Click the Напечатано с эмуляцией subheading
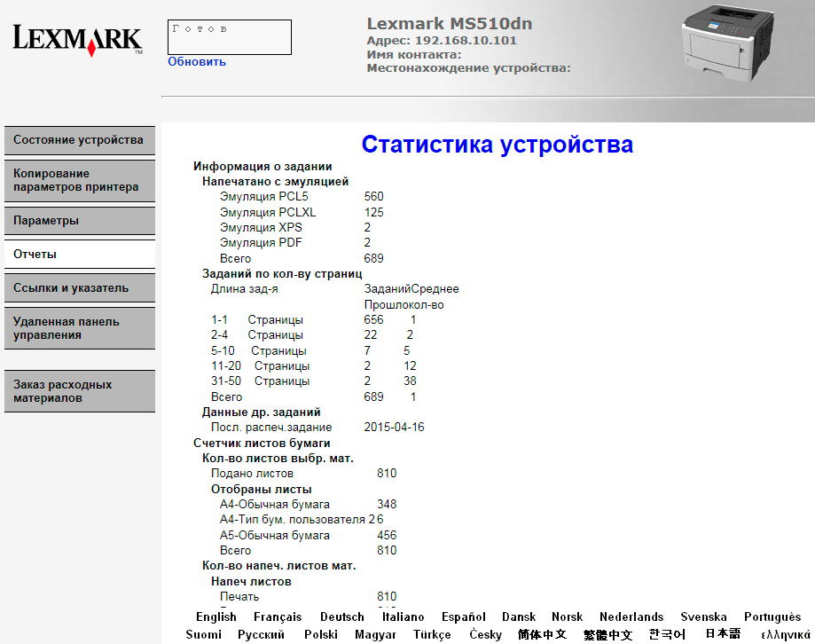Image resolution: width=815 pixels, height=644 pixels. click(x=276, y=181)
